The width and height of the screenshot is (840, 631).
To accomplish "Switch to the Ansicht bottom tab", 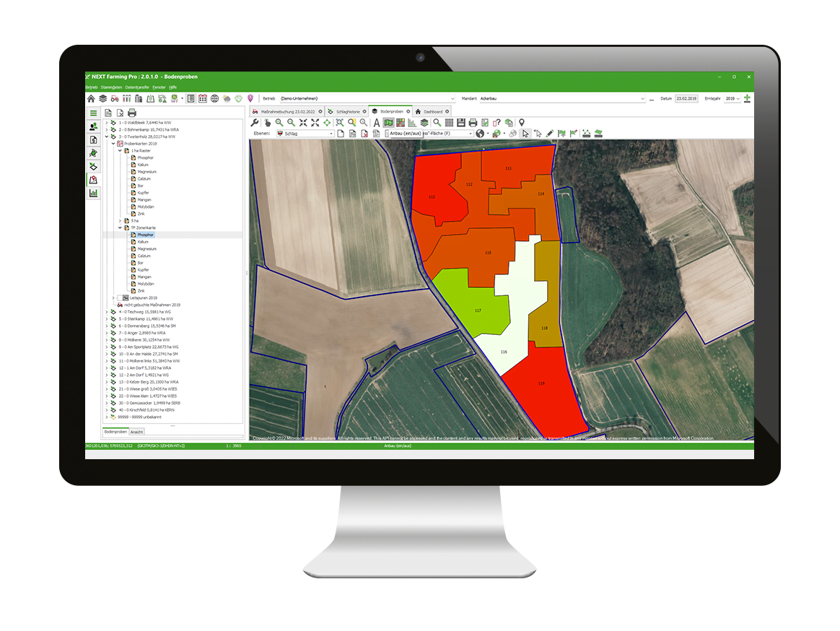I will (136, 432).
